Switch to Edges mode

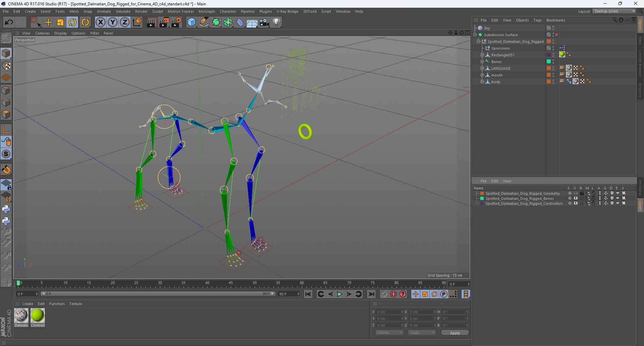pos(6,102)
